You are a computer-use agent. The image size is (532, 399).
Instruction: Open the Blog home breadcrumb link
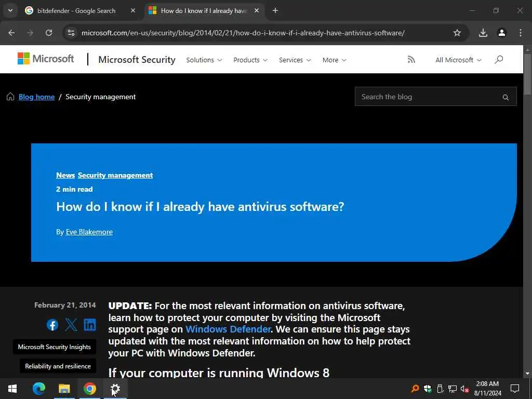coord(37,97)
